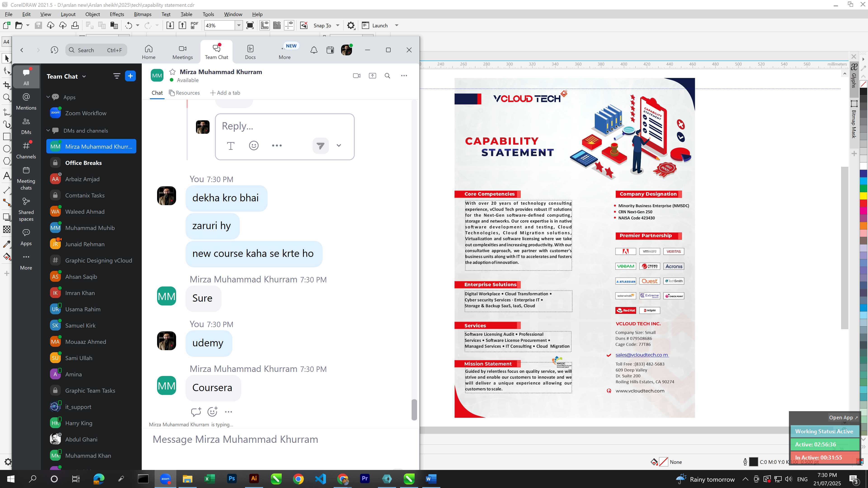Expand Team Chat title dropdown
The height and width of the screenshot is (488, 868).
click(84, 76)
